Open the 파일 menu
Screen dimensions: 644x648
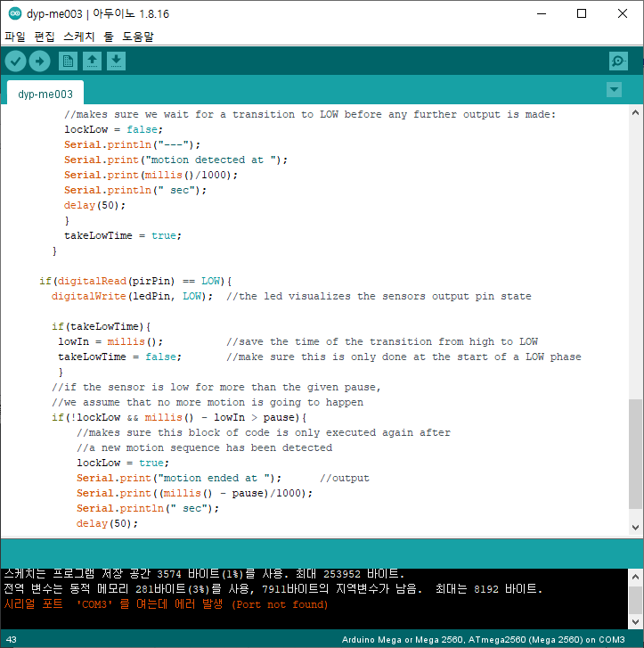coord(15,37)
